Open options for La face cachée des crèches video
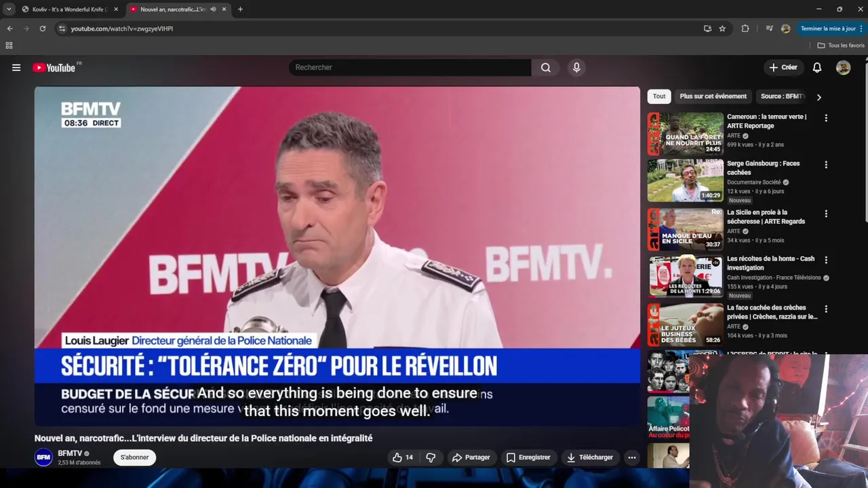868x488 pixels. 826,309
